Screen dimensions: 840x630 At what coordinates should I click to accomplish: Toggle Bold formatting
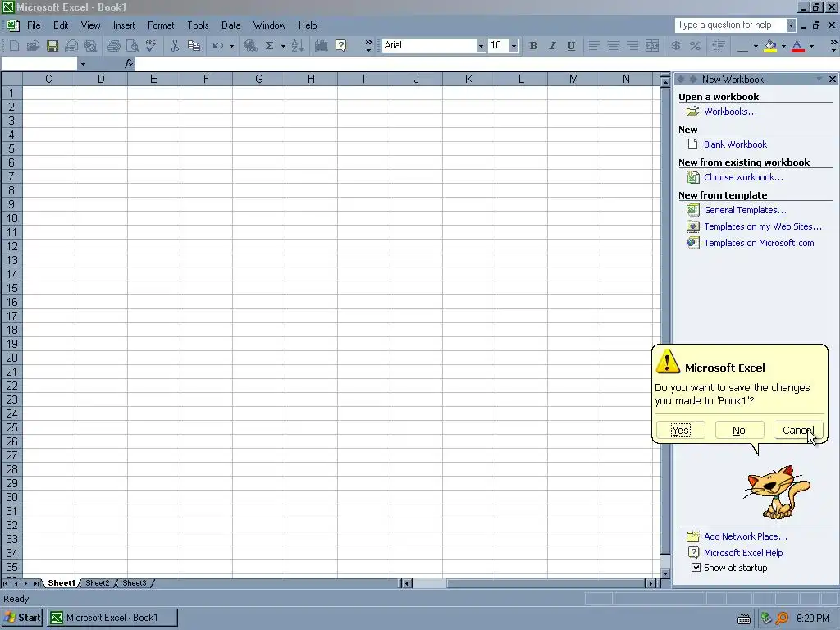pos(533,46)
